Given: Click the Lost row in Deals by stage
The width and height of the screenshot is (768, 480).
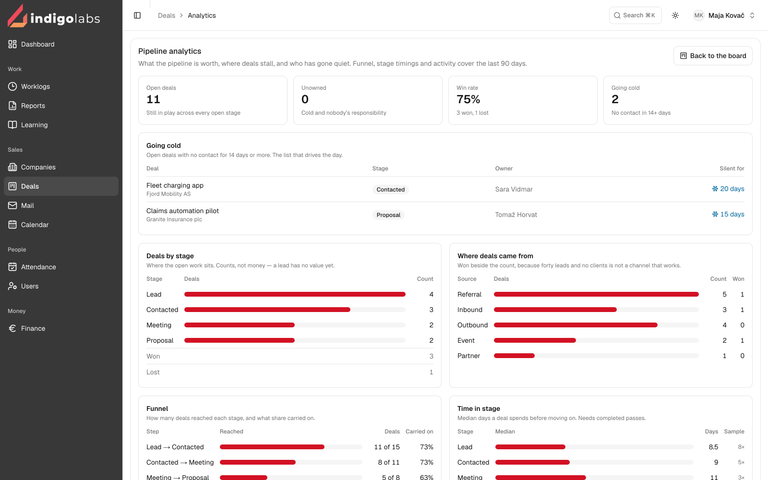Looking at the screenshot, I should [289, 372].
